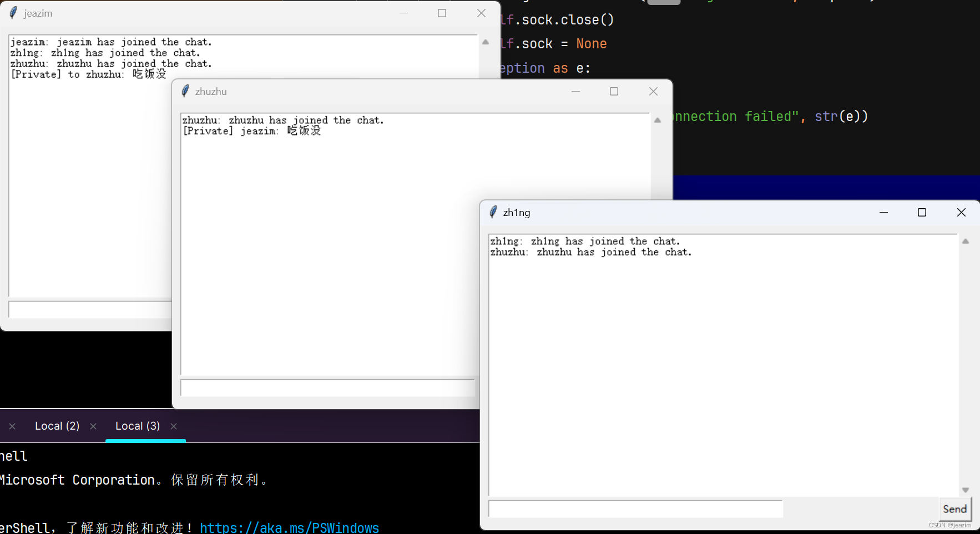This screenshot has height=534, width=980.
Task: Switch to the Local (2) terminal tab
Action: 57,426
